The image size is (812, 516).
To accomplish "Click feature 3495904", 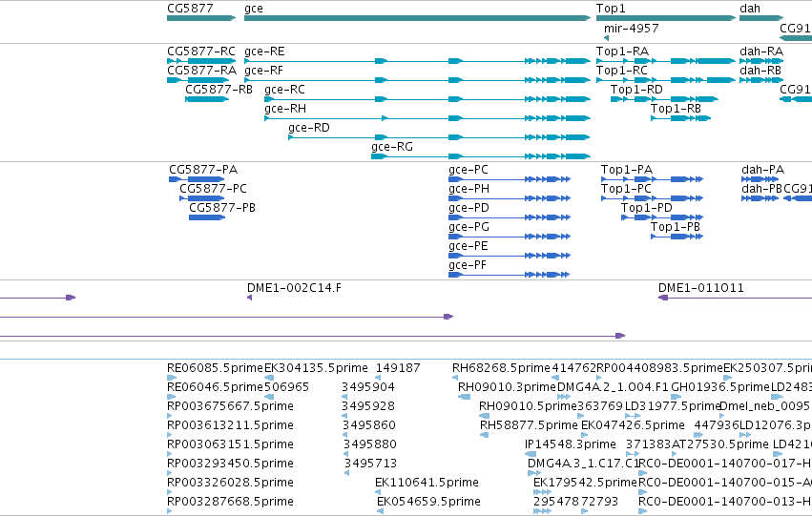I will click(x=344, y=397).
